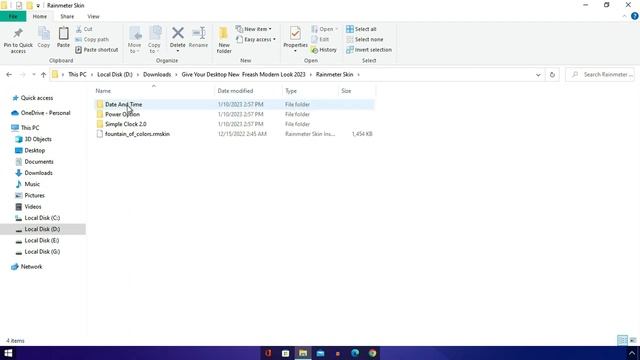The width and height of the screenshot is (640, 360).
Task: Click the Copy ribbon icon
Action: 44,38
